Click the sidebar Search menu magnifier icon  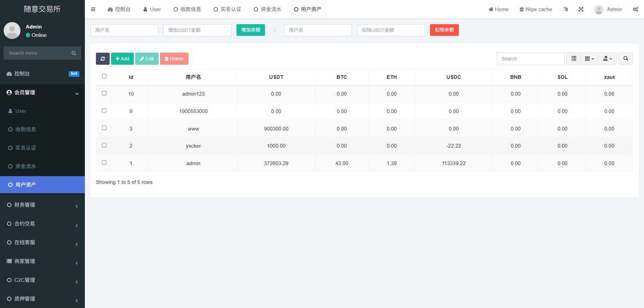(74, 53)
